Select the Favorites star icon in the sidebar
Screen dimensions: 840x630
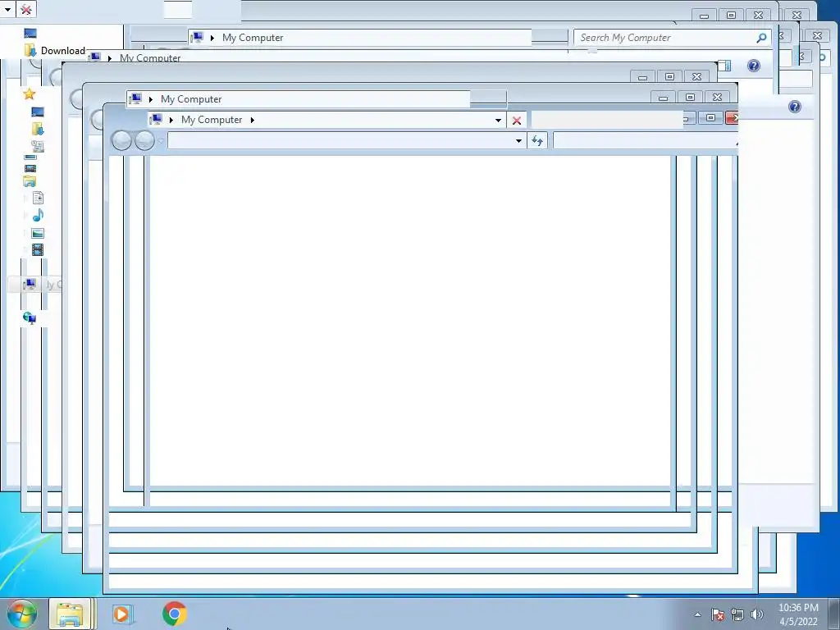(x=29, y=94)
